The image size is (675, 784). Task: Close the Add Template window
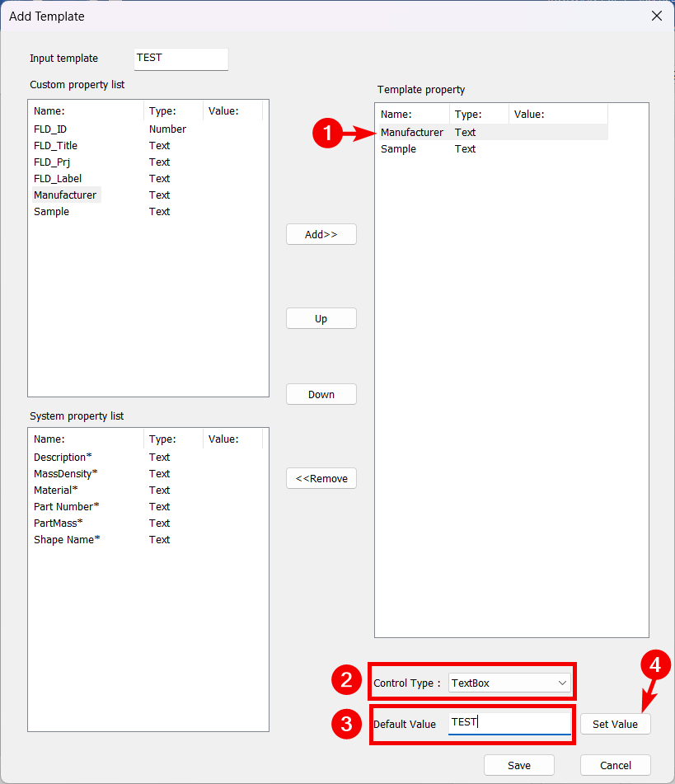656,16
